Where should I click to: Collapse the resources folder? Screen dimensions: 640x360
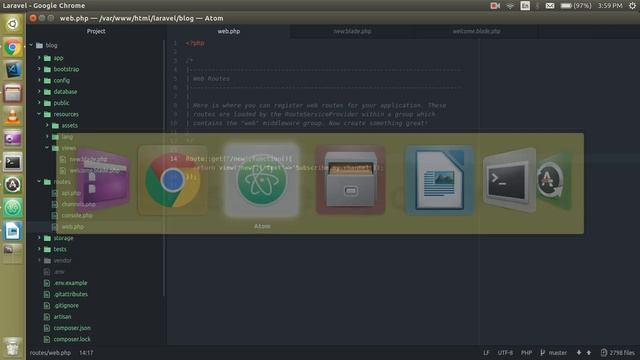pos(39,114)
